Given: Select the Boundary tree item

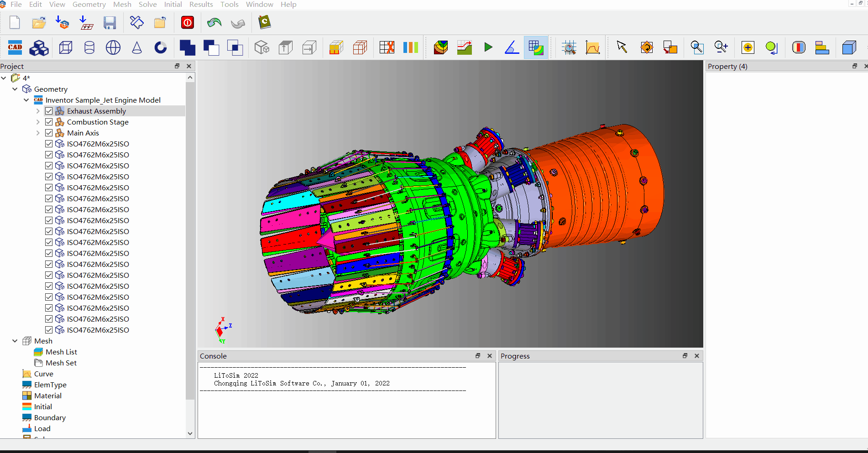Looking at the screenshot, I should click(50, 417).
